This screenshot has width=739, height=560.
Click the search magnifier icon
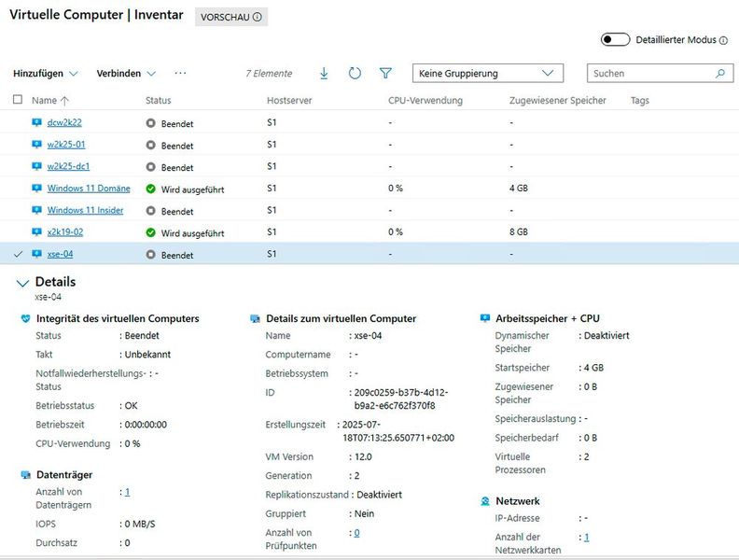click(720, 74)
